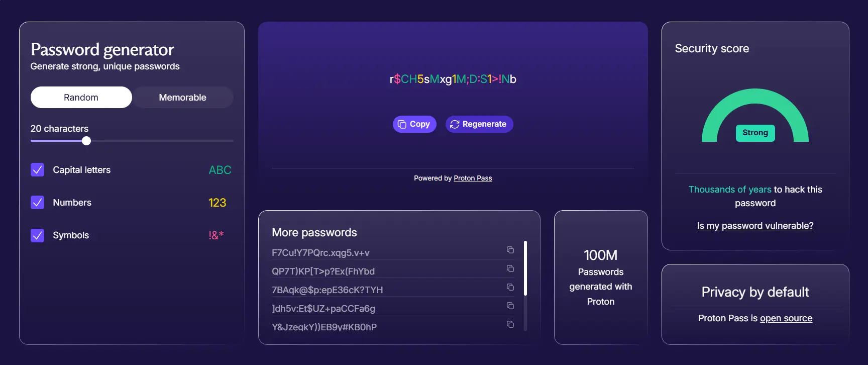Open the Proton Pass link
The width and height of the screenshot is (868, 365).
(x=472, y=178)
